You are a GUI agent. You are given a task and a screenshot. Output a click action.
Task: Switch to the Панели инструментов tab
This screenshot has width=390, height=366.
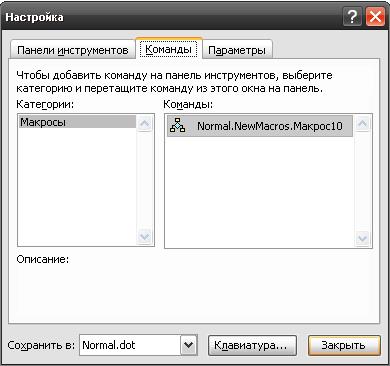tap(73, 50)
